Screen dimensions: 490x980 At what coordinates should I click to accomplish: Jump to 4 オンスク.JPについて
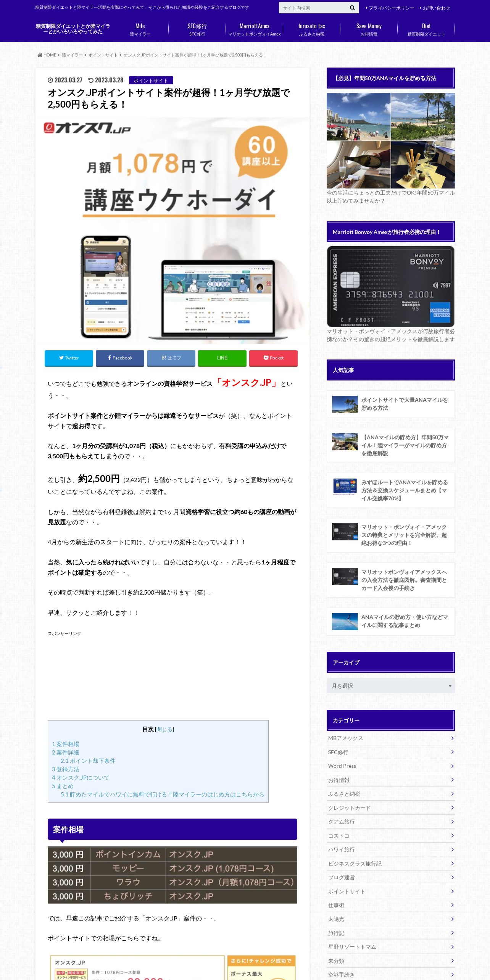81,778
